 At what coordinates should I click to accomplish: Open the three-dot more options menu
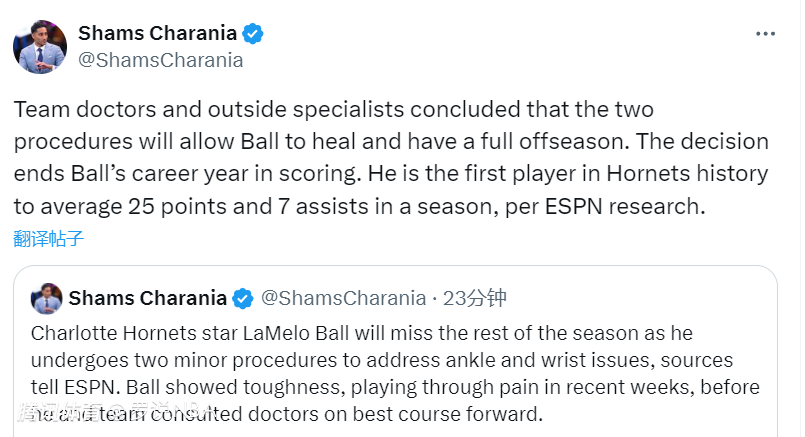coord(765,33)
